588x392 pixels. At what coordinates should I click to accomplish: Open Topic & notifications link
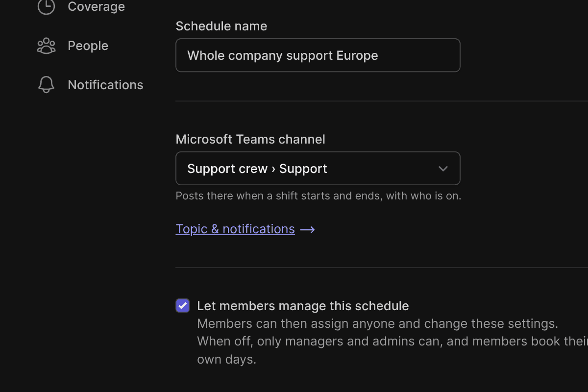(235, 229)
